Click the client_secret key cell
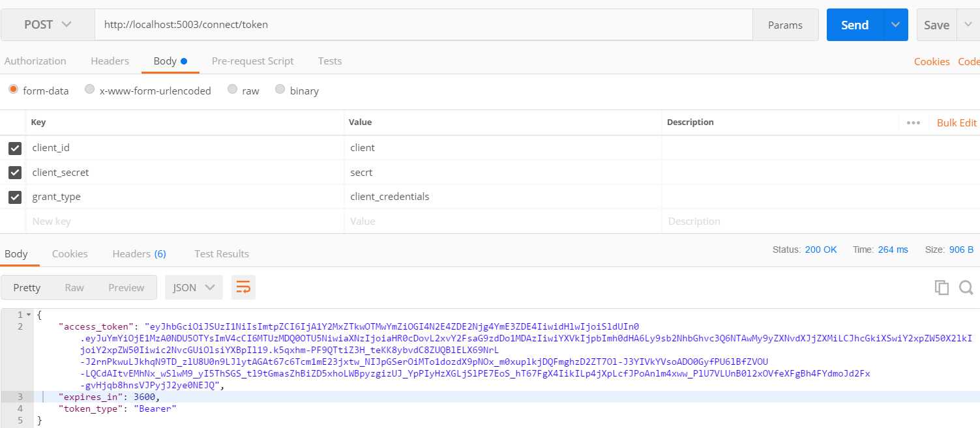This screenshot has height=428, width=980. [x=185, y=173]
